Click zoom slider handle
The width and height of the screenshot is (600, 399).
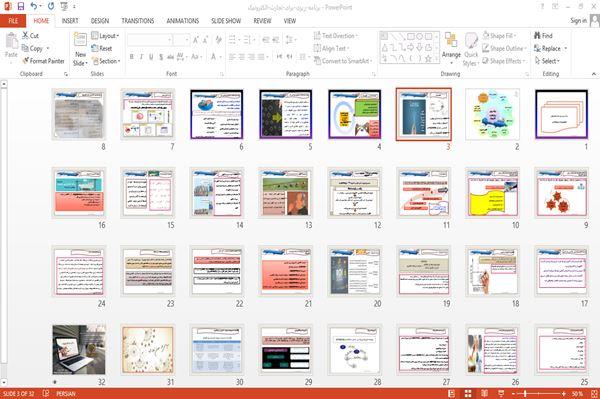[525, 393]
